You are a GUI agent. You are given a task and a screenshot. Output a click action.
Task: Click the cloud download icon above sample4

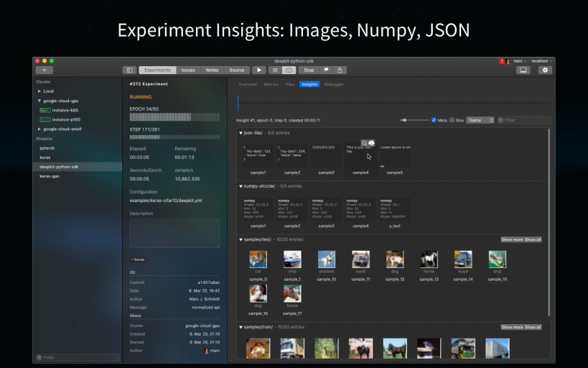click(372, 143)
